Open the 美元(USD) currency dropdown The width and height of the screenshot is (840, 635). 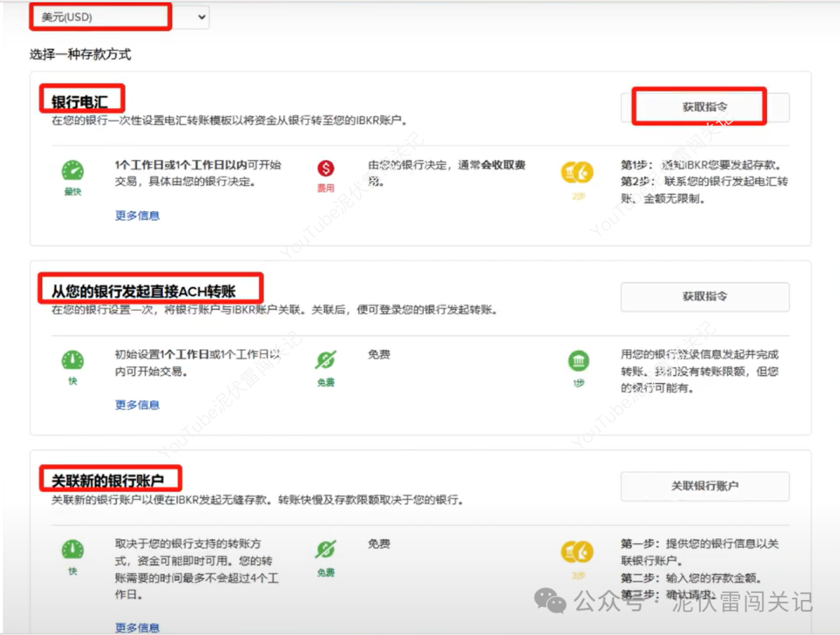click(x=100, y=16)
